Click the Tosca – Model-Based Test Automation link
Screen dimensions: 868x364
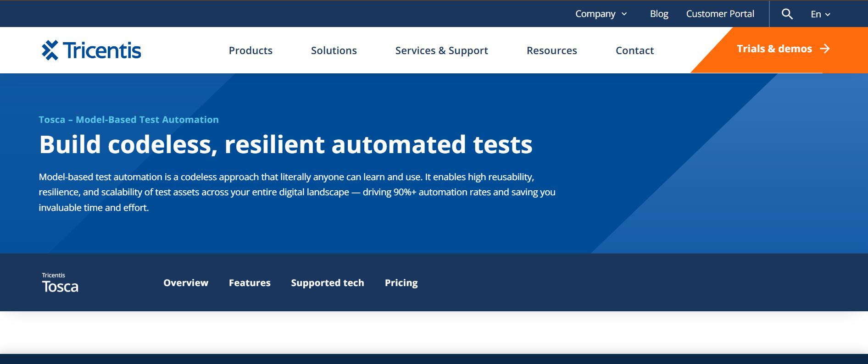pos(128,120)
